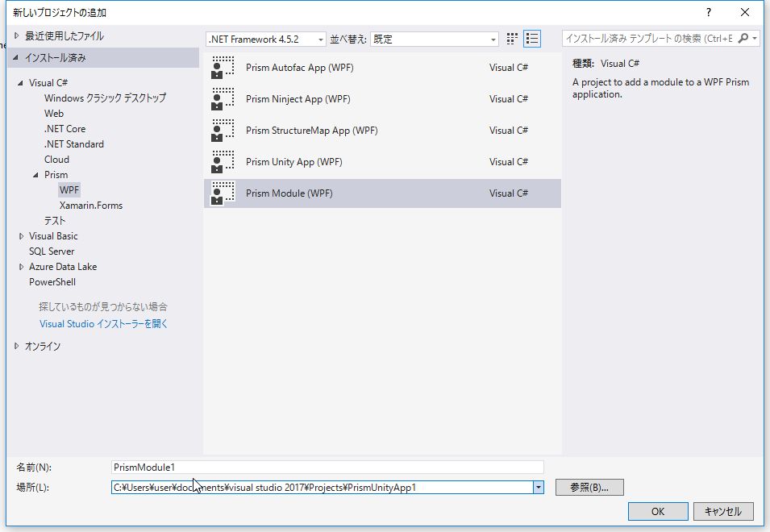Select the Prism StructureMap App icon
Viewport: 770px width, 532px height.
tap(222, 131)
